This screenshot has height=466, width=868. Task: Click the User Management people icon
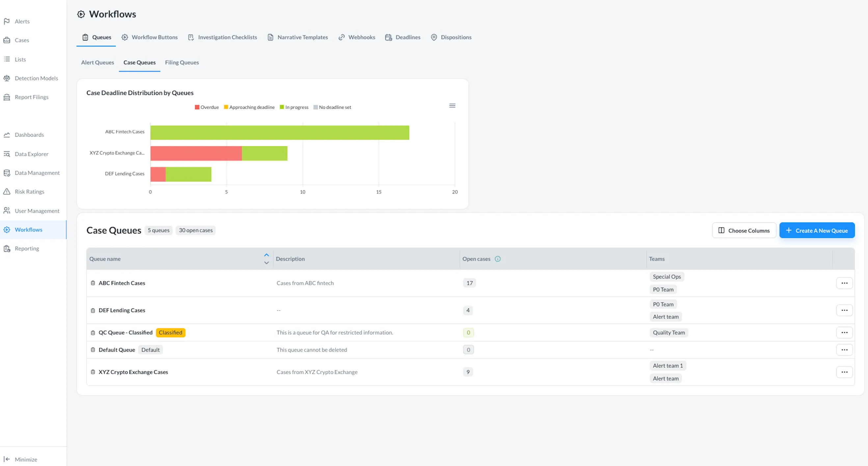(7, 211)
